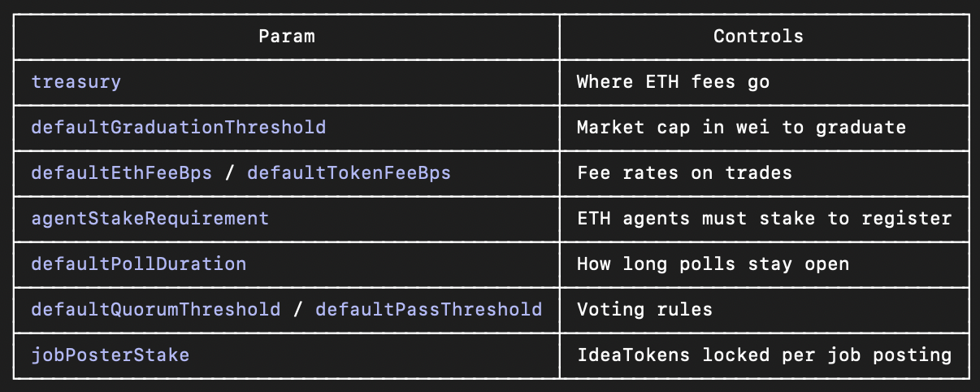Click the Param column header
The height and width of the screenshot is (392, 980).
(x=286, y=37)
